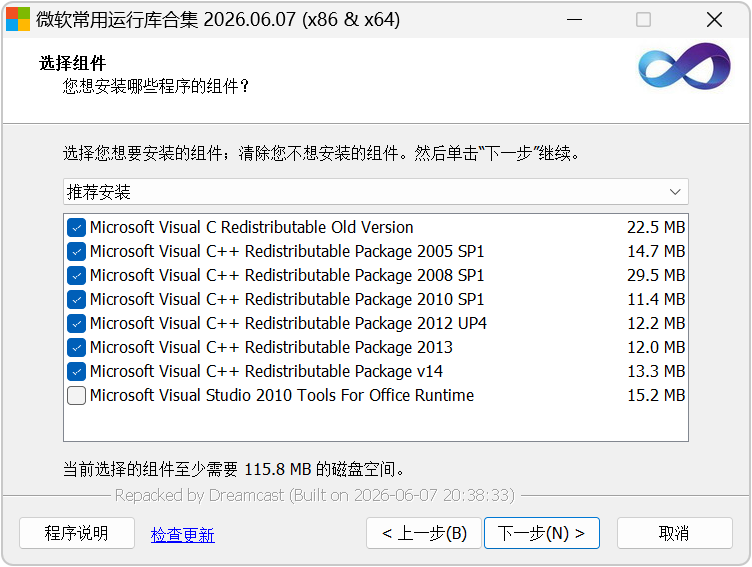Uncheck Visual C++ Redistributable Package v14
The image size is (752, 567).
(x=77, y=371)
